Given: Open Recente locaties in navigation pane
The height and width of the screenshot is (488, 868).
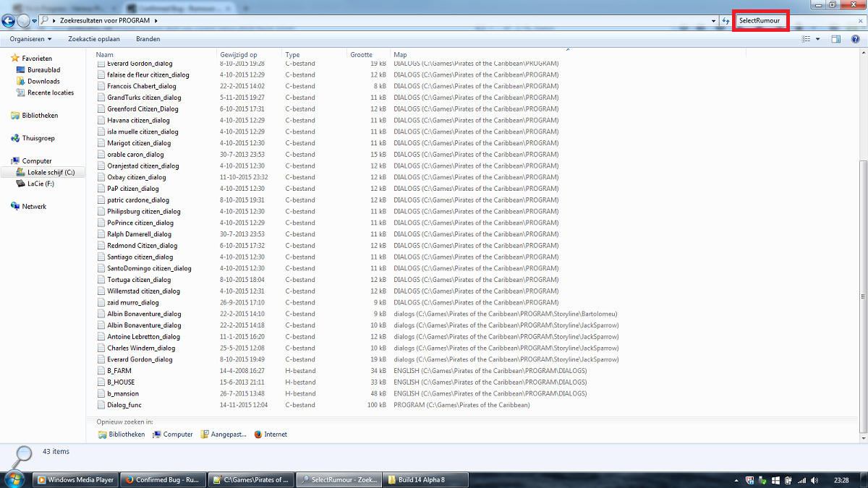Looking at the screenshot, I should (x=51, y=93).
